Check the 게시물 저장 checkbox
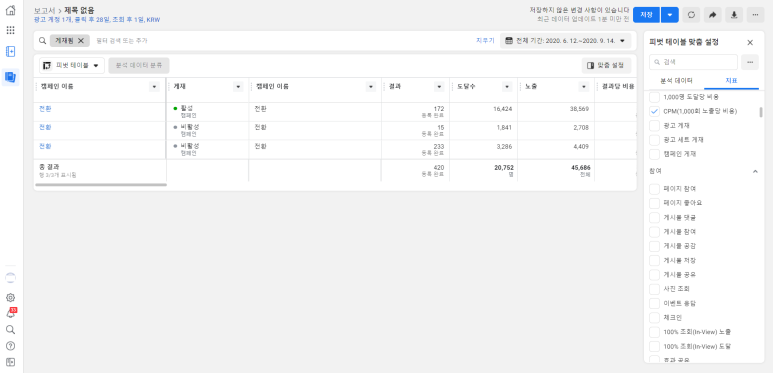The width and height of the screenshot is (773, 373). click(654, 260)
